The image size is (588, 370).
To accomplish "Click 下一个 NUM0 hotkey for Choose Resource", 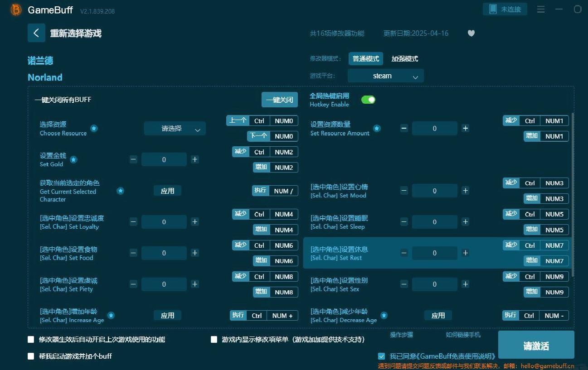I will click(x=272, y=136).
